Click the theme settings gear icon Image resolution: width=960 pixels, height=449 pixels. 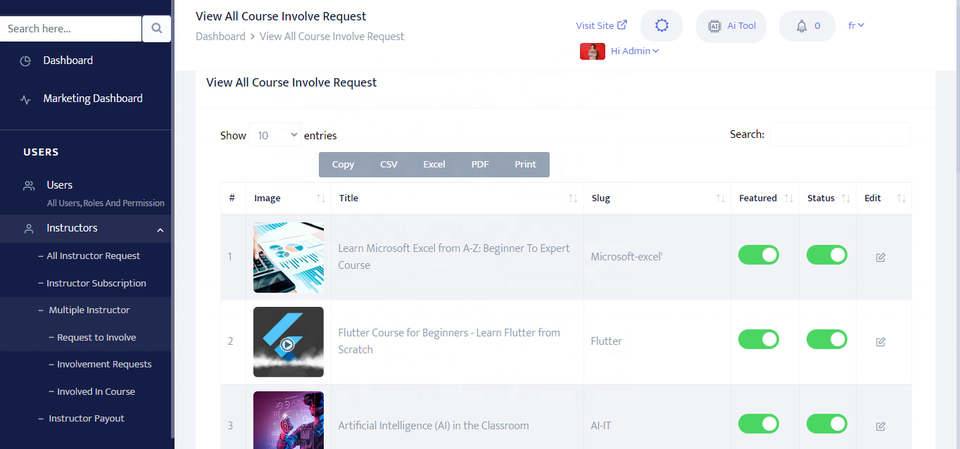[x=661, y=26]
